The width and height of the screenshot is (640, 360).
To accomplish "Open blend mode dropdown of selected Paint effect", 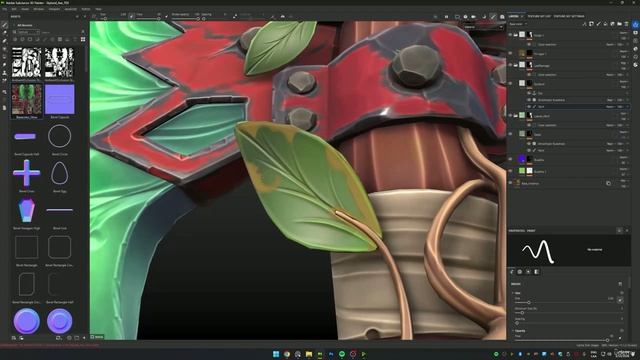I will [x=611, y=107].
